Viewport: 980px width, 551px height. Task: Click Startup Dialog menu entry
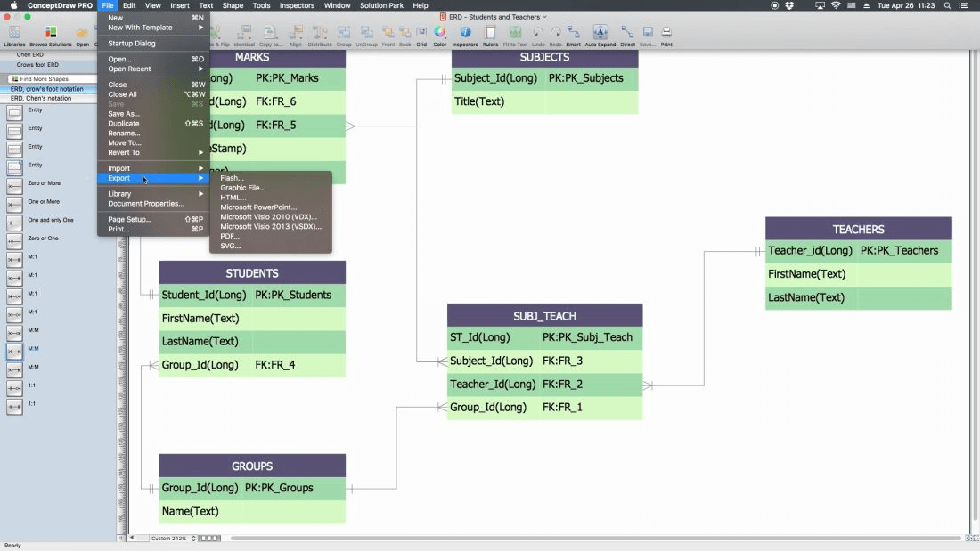[x=154, y=43]
